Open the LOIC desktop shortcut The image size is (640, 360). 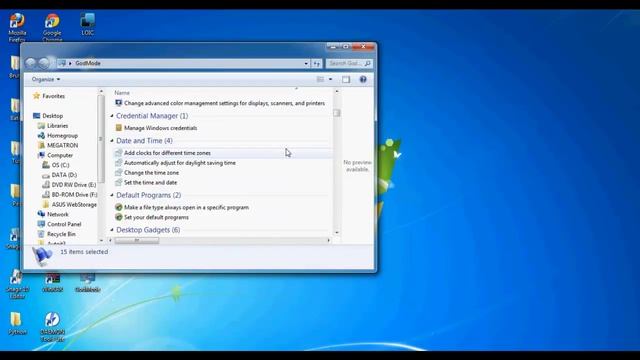pos(87,24)
